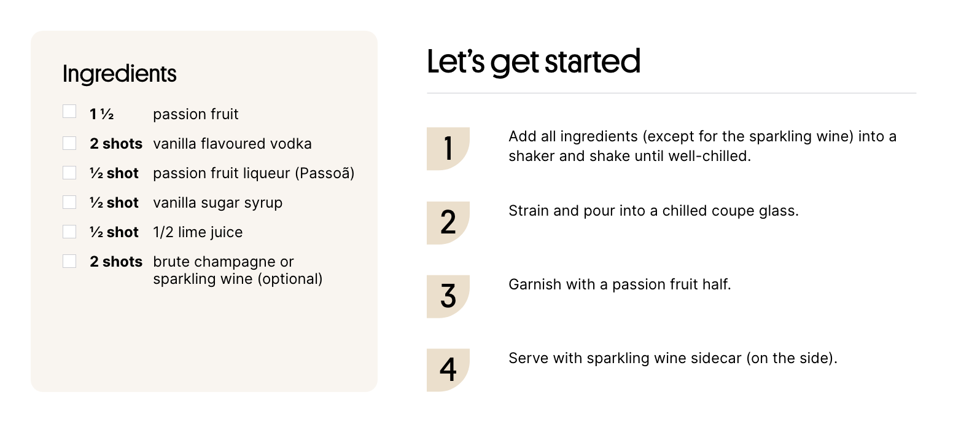Click the 'vanilla sugar syrup' ingredient name
Image resolution: width=980 pixels, height=435 pixels.
(x=218, y=203)
